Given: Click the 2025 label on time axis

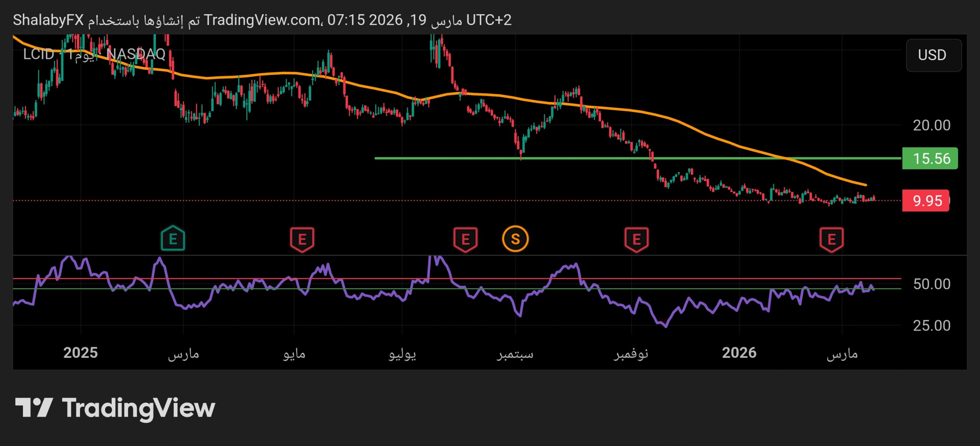Looking at the screenshot, I should coord(80,353).
